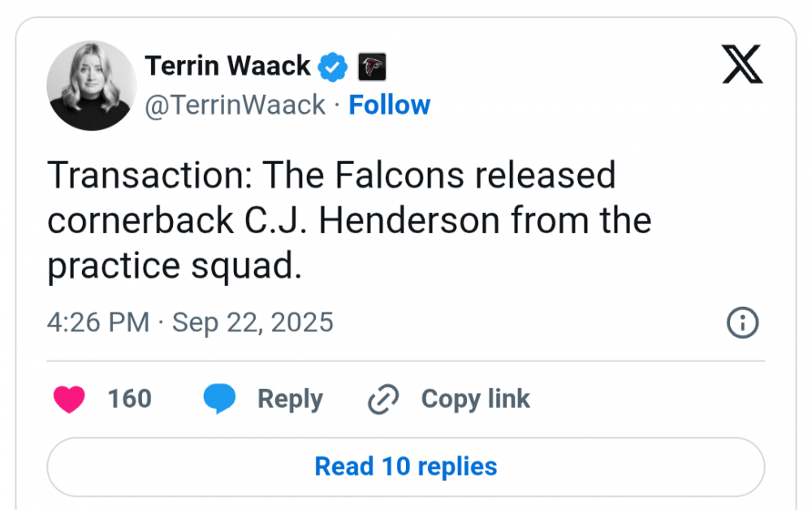Image resolution: width=812 pixels, height=510 pixels.
Task: Open the X logo in the corner
Action: tap(742, 65)
